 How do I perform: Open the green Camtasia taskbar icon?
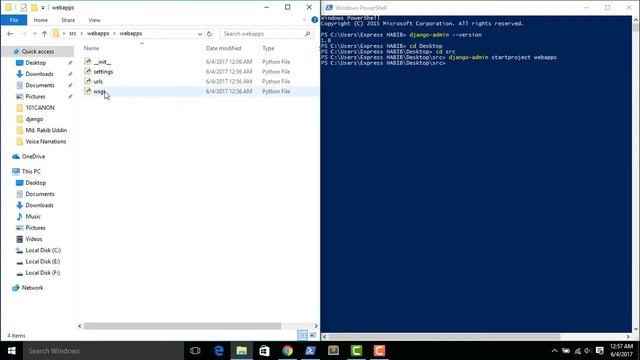[356, 351]
